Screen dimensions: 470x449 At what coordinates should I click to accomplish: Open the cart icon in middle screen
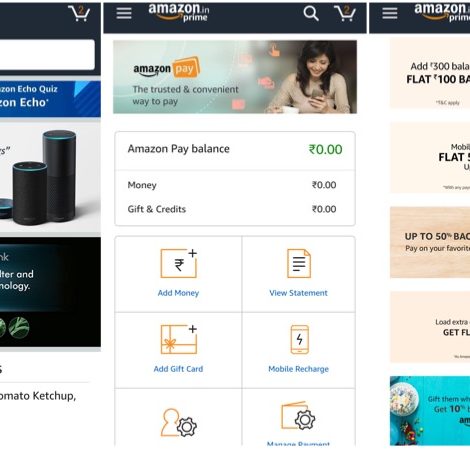click(345, 13)
